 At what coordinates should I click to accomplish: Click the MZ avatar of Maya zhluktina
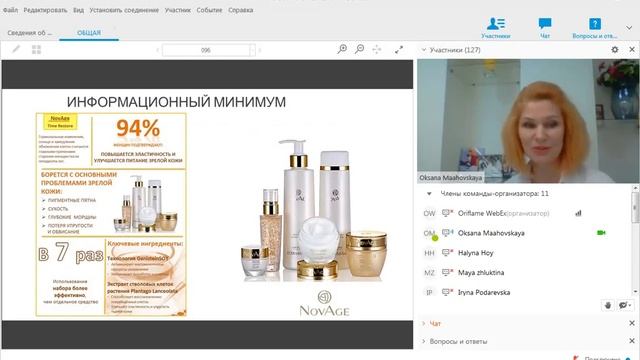pos(429,273)
